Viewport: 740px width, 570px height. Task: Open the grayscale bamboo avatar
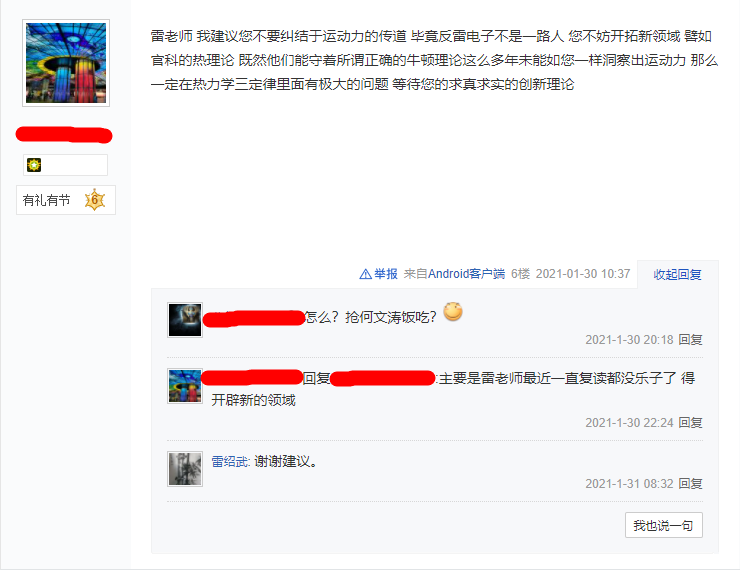coord(185,469)
